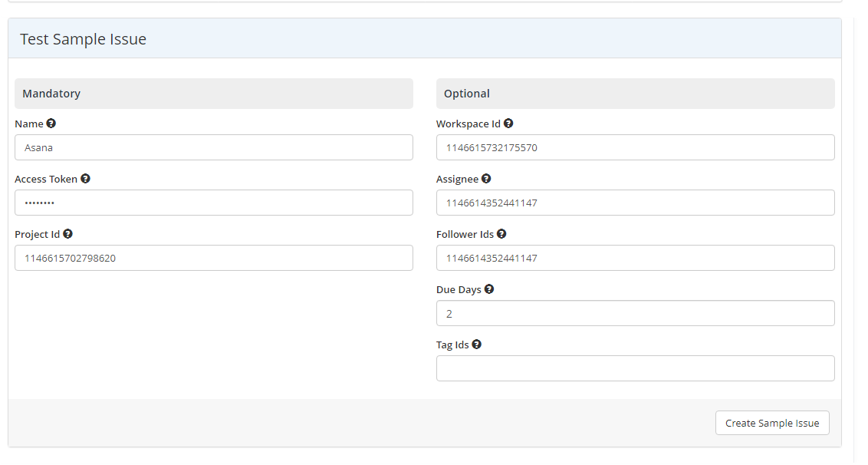Select the Project Id input box
The width and height of the screenshot is (868, 465).
click(213, 258)
